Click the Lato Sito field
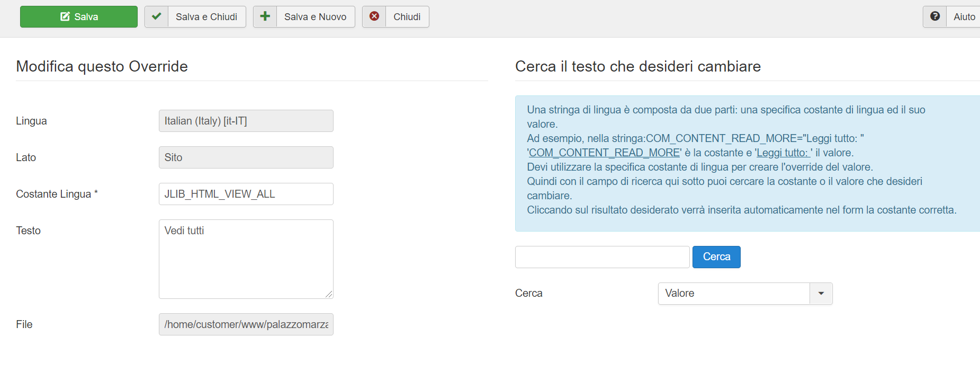 (246, 157)
